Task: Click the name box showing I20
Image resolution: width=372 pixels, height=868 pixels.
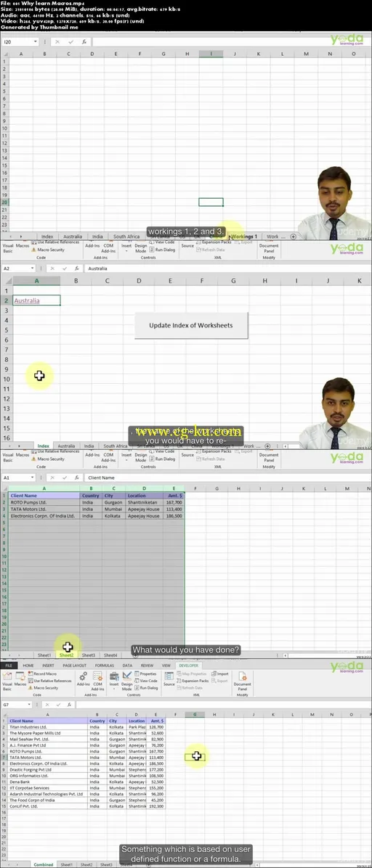Action: [17, 41]
